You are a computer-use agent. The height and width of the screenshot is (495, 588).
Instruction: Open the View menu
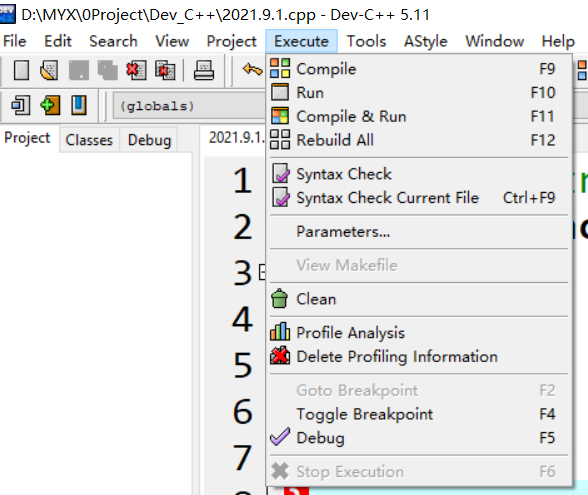pyautogui.click(x=172, y=41)
